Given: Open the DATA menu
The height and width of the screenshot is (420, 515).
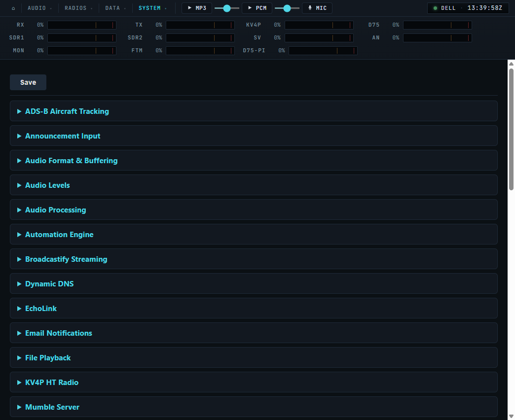Looking at the screenshot, I should [115, 8].
